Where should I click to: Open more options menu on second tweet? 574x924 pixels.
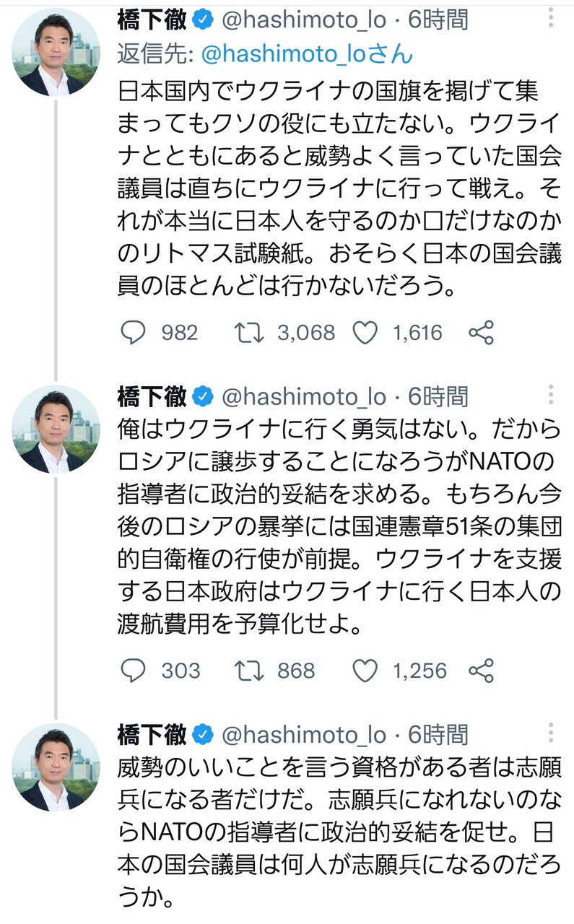(551, 395)
